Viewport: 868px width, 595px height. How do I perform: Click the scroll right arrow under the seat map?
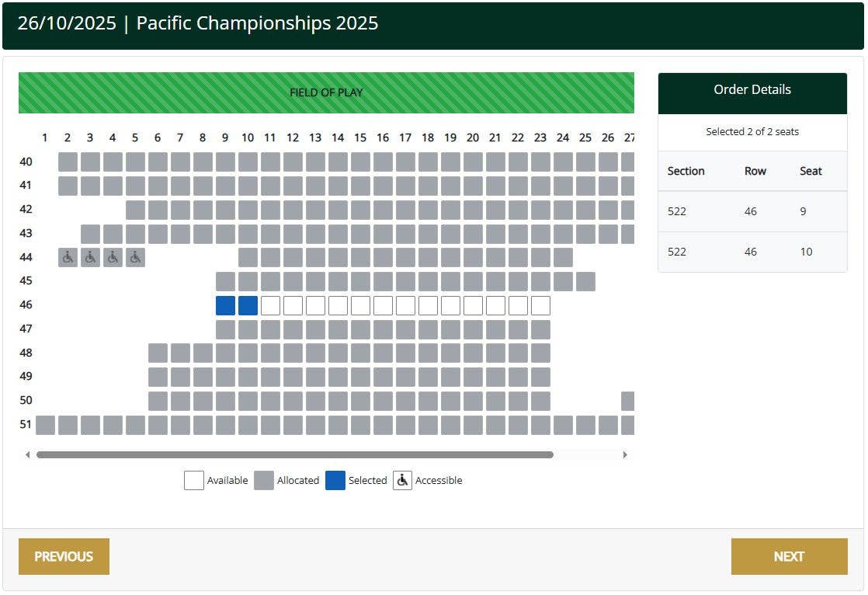pyautogui.click(x=625, y=455)
